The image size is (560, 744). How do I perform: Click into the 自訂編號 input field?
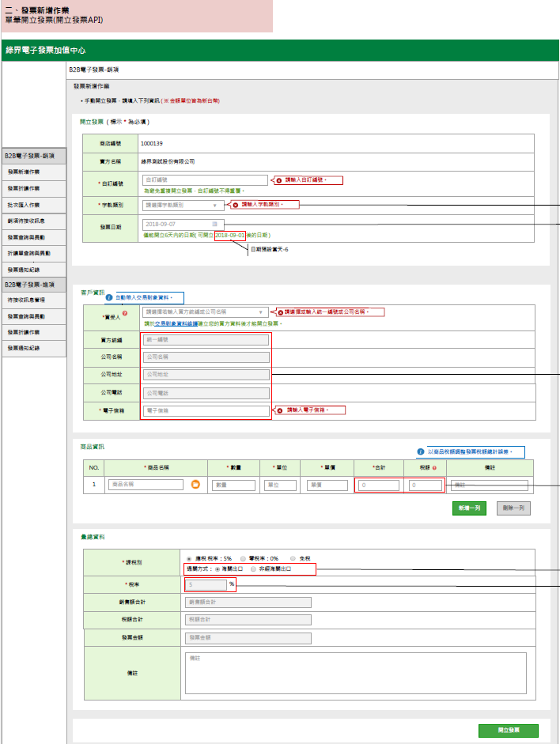tap(204, 180)
